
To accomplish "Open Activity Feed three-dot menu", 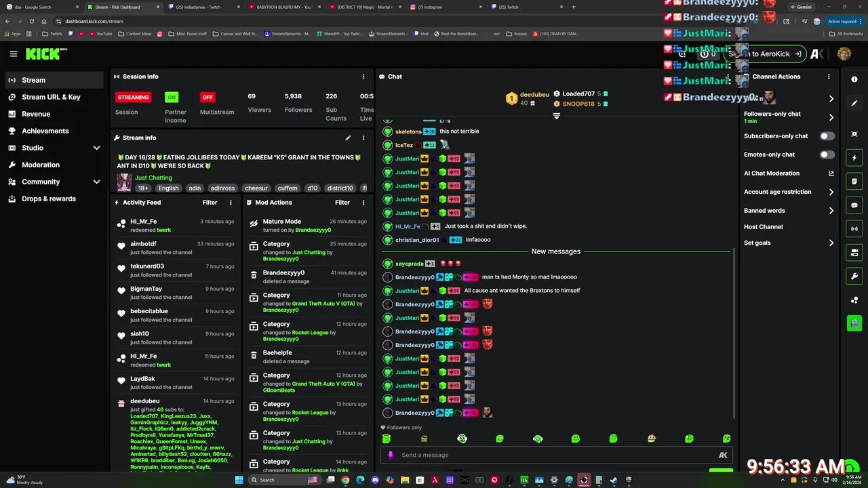I will coord(231,202).
